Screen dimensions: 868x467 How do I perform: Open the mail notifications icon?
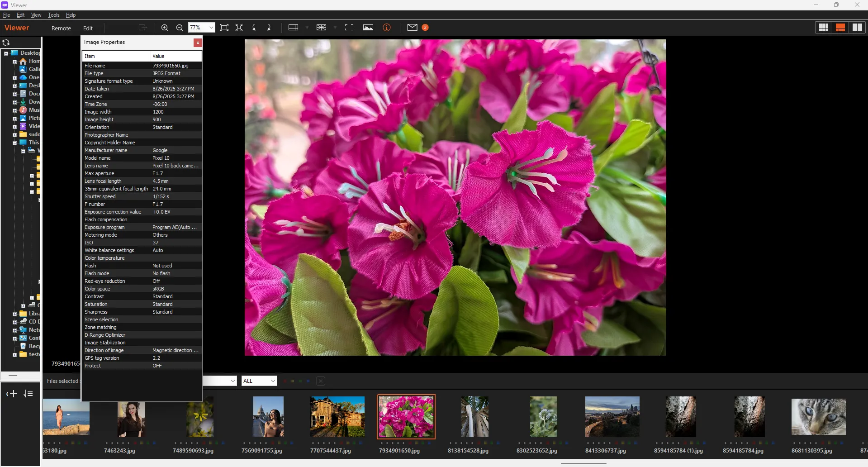tap(412, 28)
